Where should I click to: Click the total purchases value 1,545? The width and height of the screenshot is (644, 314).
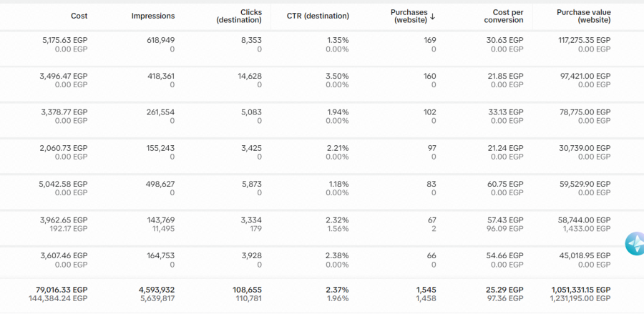click(426, 290)
